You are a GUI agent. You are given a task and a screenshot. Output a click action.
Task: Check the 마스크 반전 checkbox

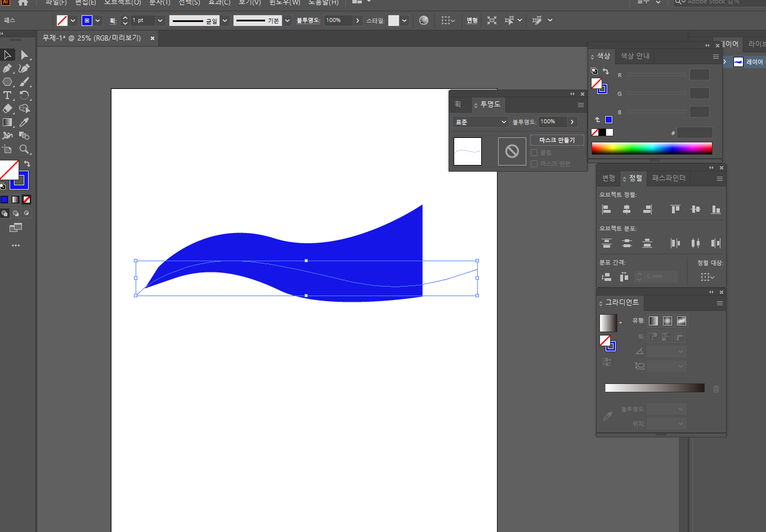534,164
